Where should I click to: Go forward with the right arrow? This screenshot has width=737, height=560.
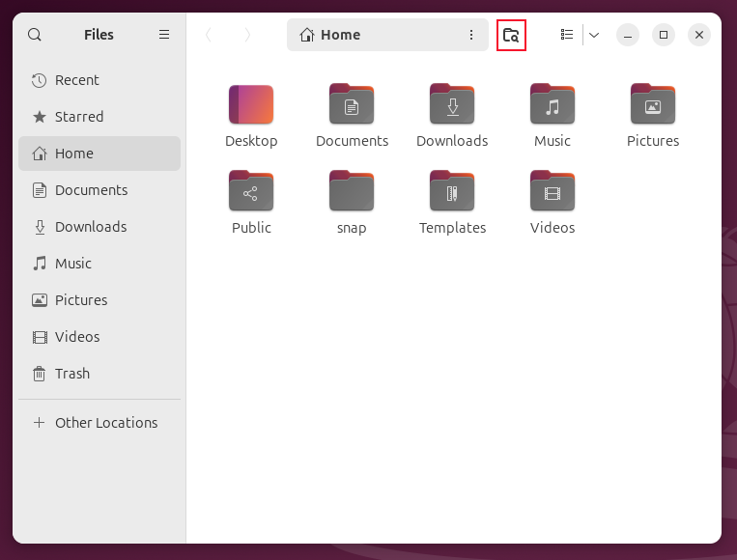(247, 35)
